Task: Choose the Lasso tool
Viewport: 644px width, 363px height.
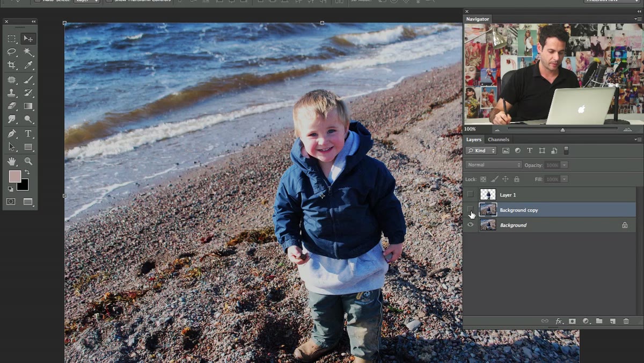Action: click(11, 52)
